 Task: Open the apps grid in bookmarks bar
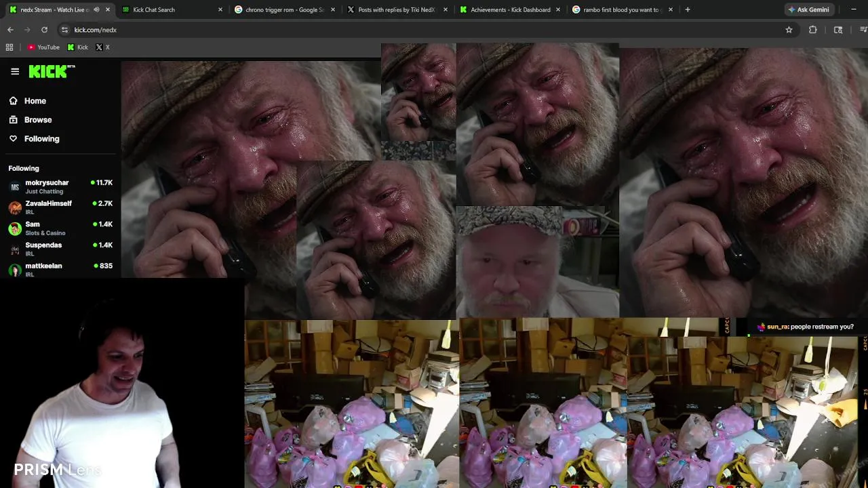(9, 47)
